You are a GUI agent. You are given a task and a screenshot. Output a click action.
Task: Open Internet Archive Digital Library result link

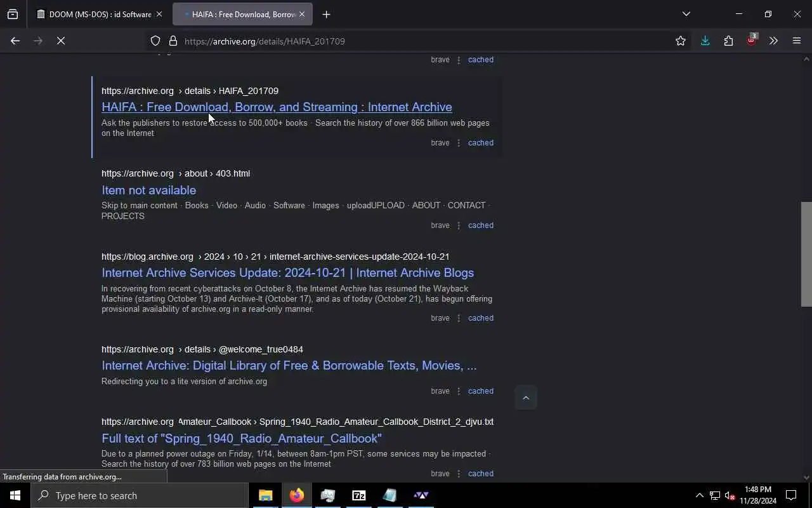(x=289, y=365)
